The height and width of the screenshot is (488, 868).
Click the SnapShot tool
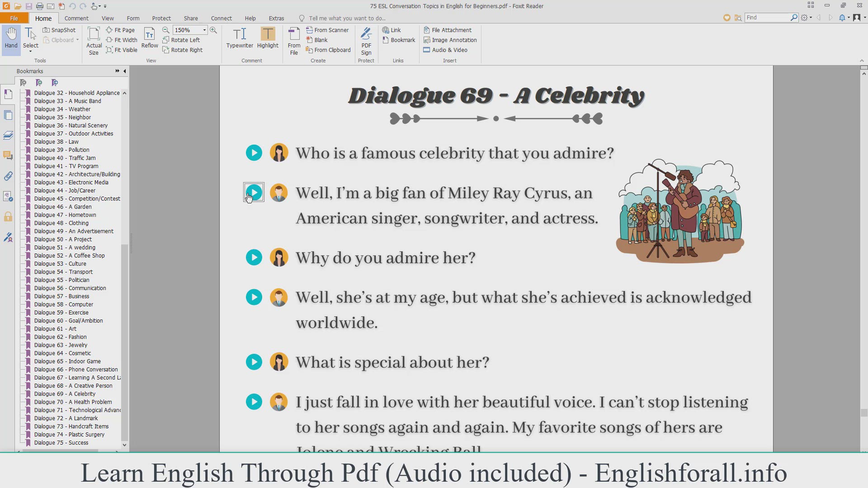click(x=59, y=30)
